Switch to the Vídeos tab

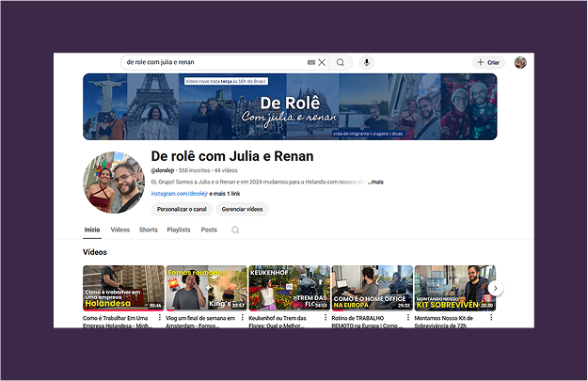pyautogui.click(x=120, y=230)
